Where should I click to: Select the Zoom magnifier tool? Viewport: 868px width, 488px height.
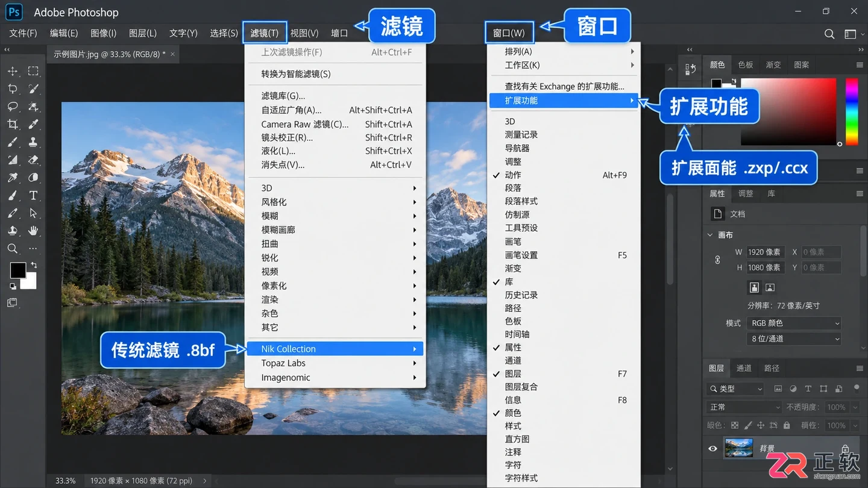point(13,248)
